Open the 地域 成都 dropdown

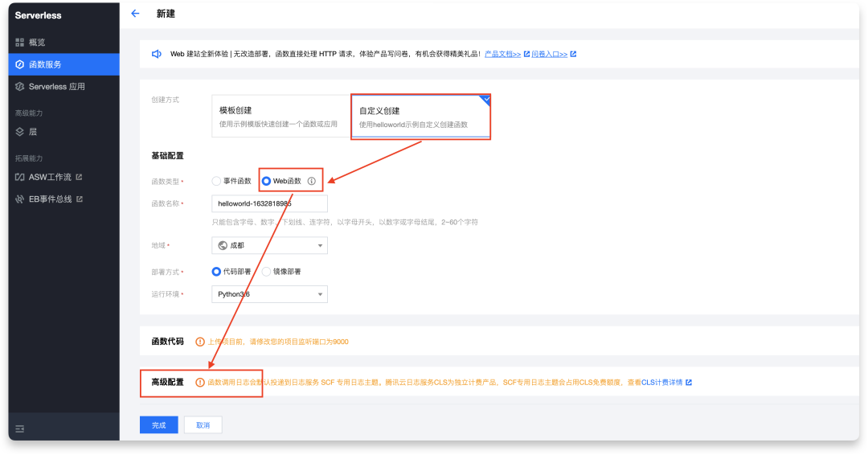(x=269, y=245)
